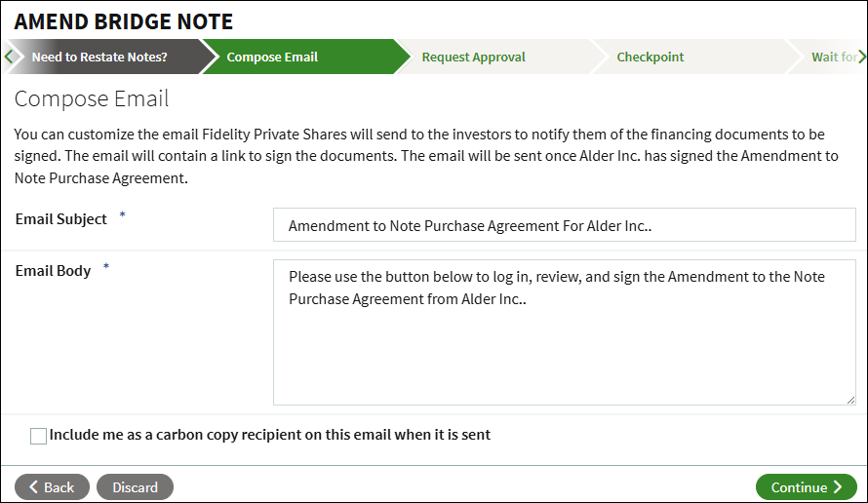Click the Email Subject label

(x=61, y=219)
